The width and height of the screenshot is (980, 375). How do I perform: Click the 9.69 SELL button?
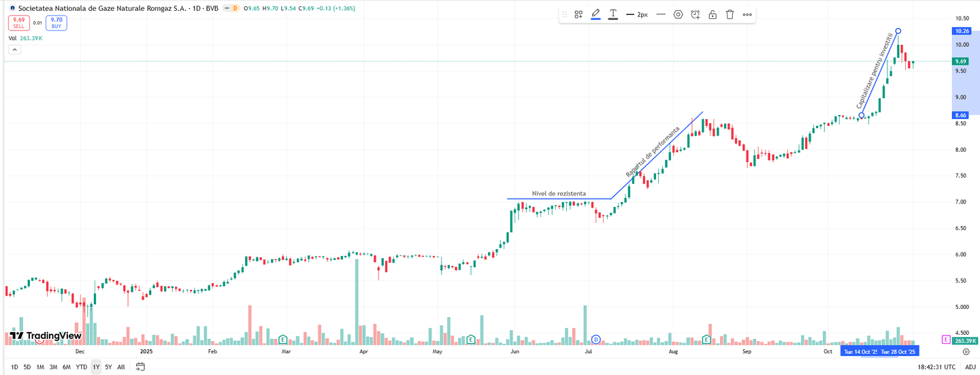pos(18,23)
